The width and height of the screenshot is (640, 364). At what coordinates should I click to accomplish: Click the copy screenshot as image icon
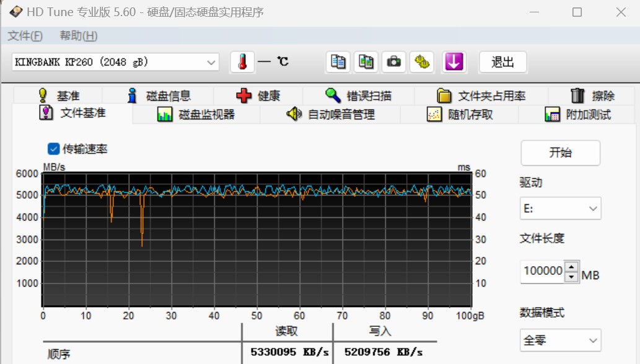tap(366, 62)
